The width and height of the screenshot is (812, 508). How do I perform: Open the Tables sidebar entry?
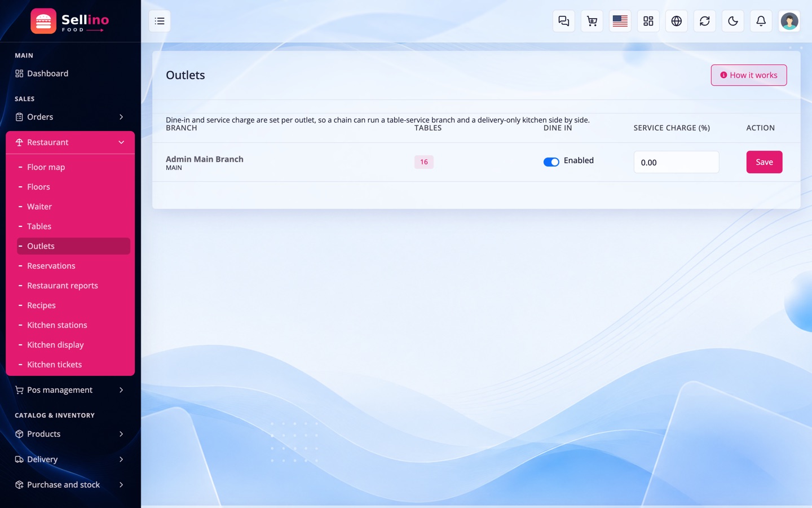coord(73,226)
